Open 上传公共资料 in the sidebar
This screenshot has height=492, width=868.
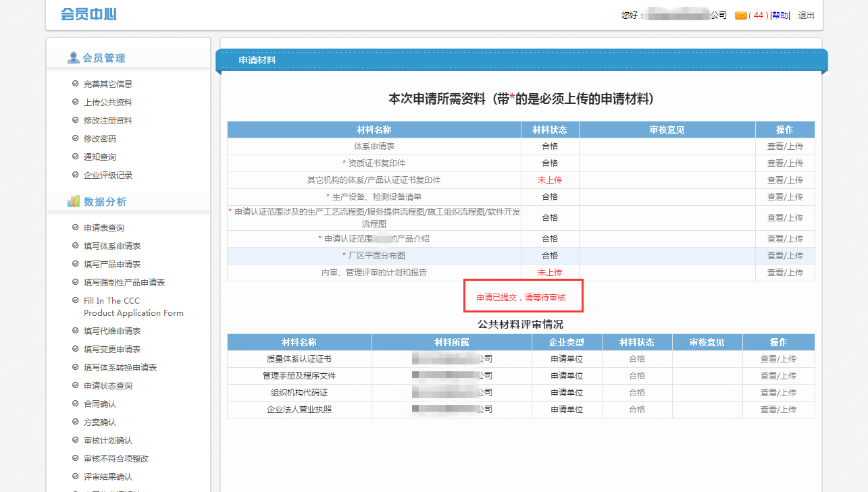(108, 103)
